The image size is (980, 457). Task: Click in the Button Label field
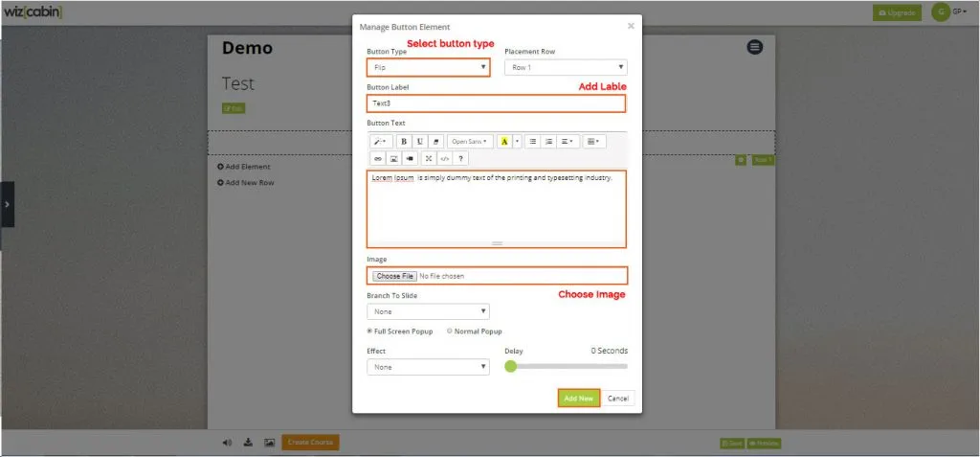[x=497, y=103]
